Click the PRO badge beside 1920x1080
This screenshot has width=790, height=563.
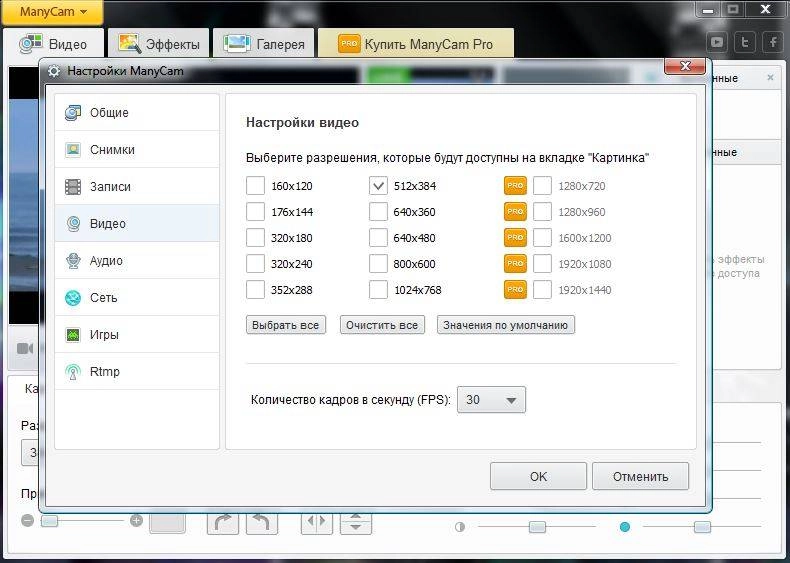515,264
